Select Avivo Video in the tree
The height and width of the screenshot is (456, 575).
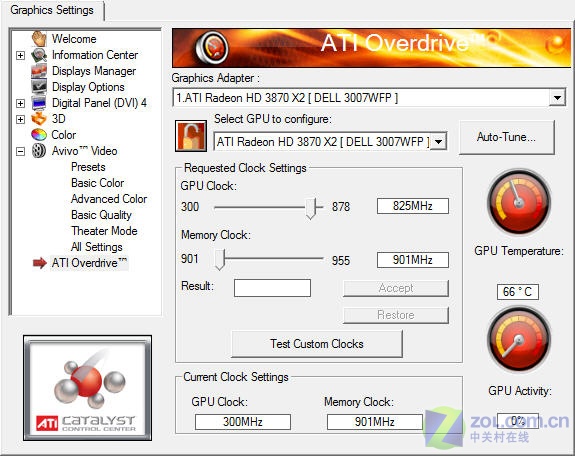coord(84,151)
